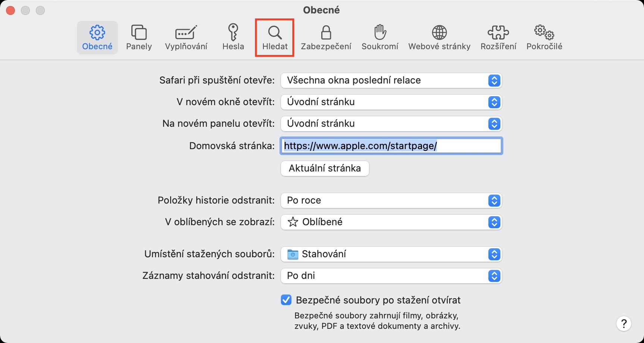Open the V novém okně otevřít dropdown
The height and width of the screenshot is (343, 644).
391,102
